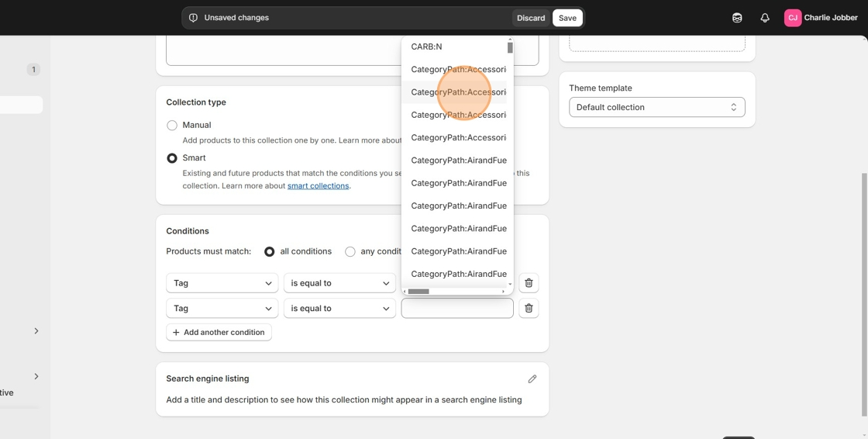Open the smart collections help link
The height and width of the screenshot is (439, 868).
coord(318,185)
